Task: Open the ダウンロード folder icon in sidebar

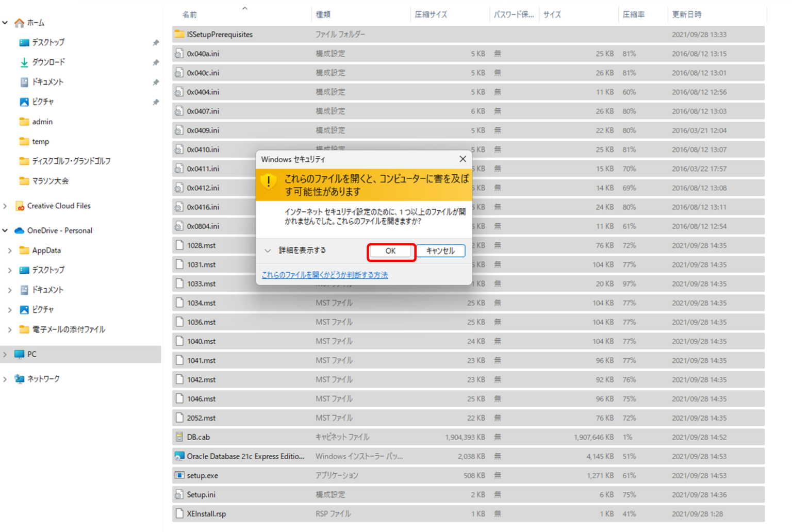Action: [x=24, y=62]
